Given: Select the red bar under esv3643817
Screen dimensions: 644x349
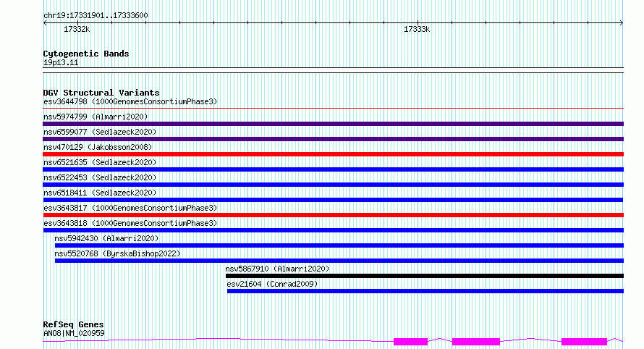Looking at the screenshot, I should pos(333,215).
